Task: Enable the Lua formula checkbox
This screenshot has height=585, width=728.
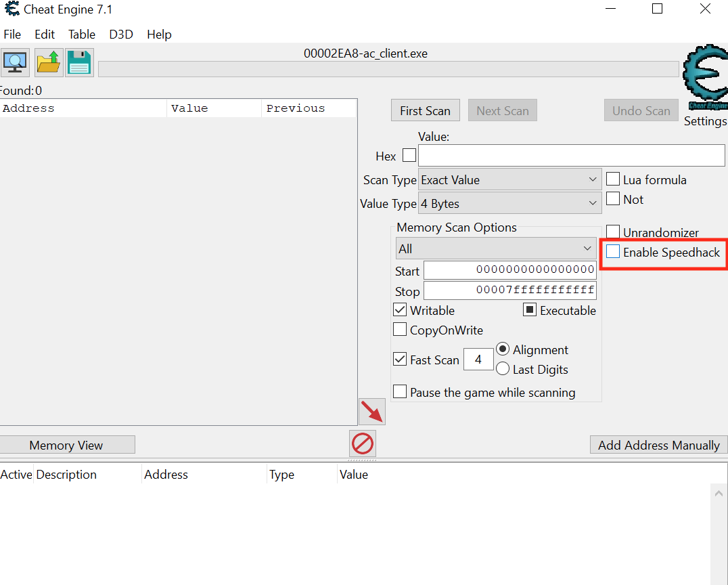Action: [613, 179]
